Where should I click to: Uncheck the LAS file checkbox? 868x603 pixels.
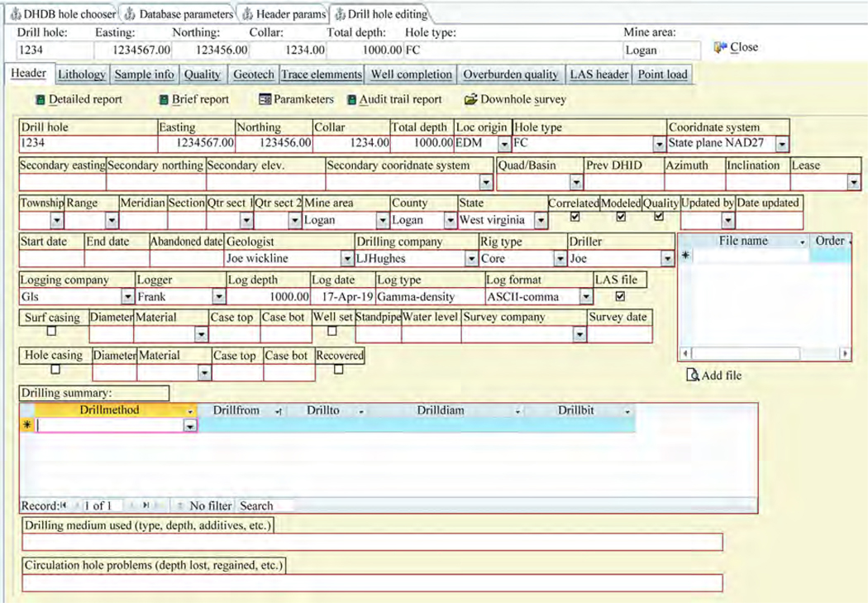pyautogui.click(x=620, y=294)
